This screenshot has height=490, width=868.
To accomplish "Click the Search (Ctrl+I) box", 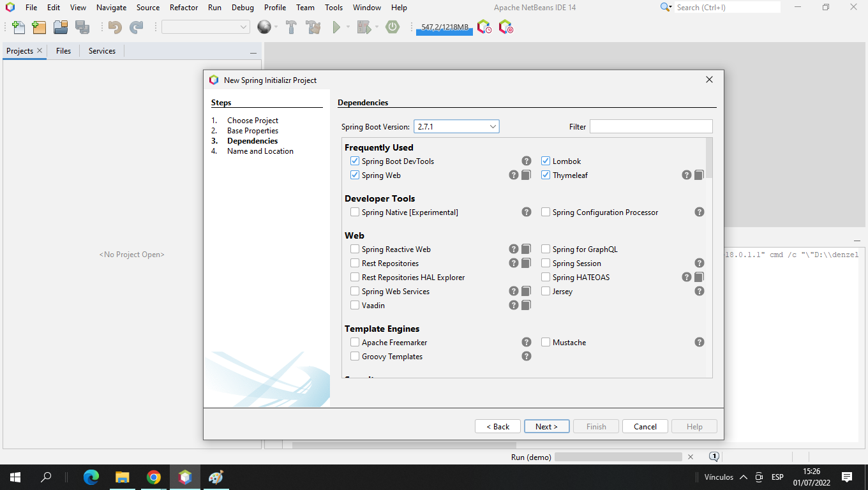I will (x=728, y=7).
